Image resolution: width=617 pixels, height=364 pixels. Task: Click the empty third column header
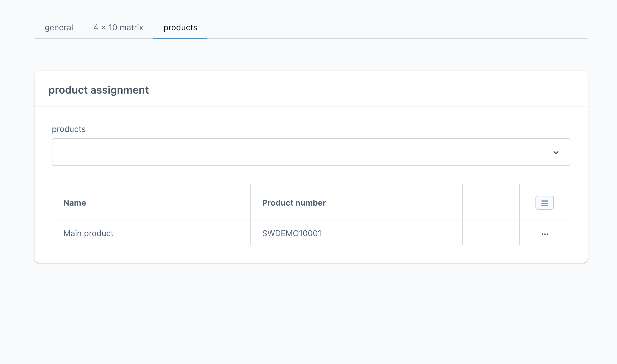[x=491, y=203]
